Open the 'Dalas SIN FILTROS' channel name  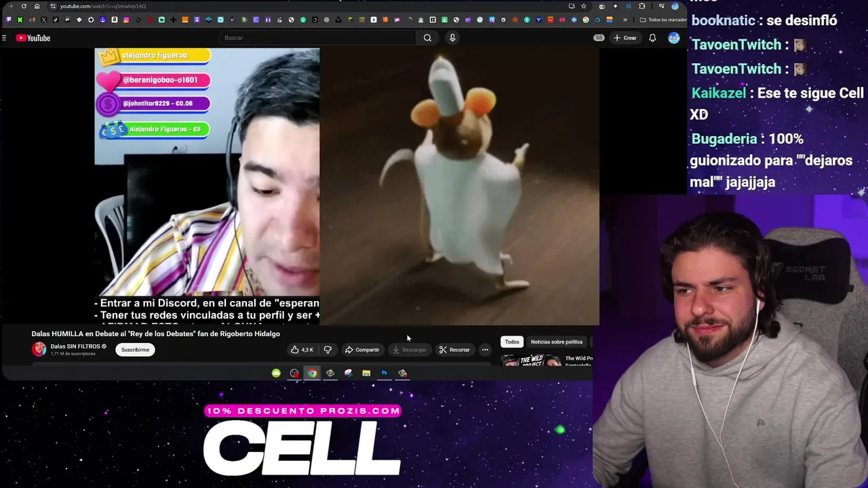tap(75, 346)
